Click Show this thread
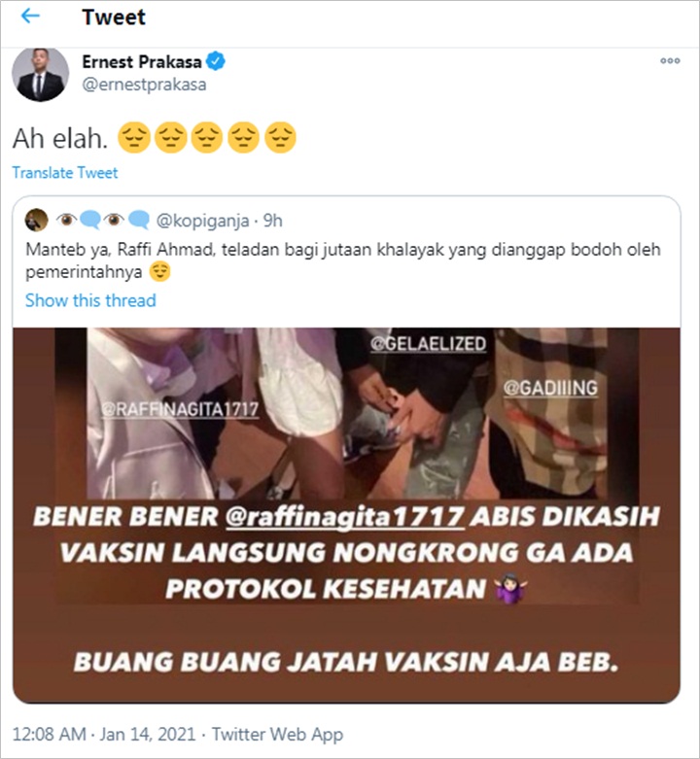This screenshot has height=759, width=700. (x=90, y=300)
